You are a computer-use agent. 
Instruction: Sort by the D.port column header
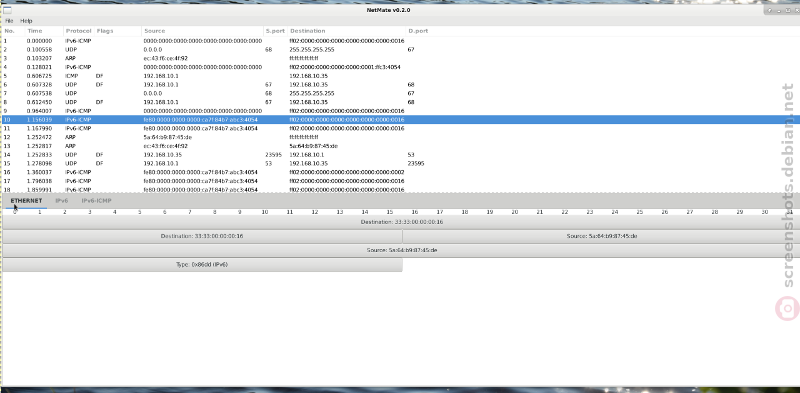pyautogui.click(x=602, y=31)
